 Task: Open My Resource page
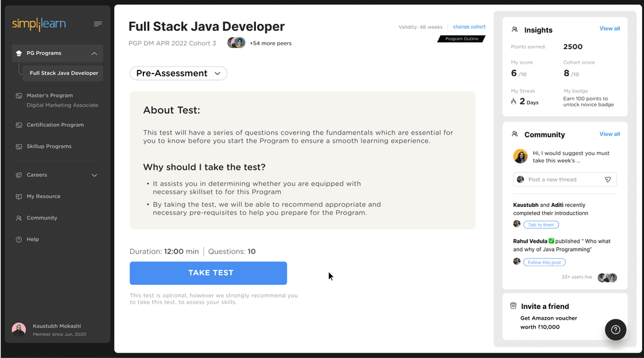pos(43,196)
